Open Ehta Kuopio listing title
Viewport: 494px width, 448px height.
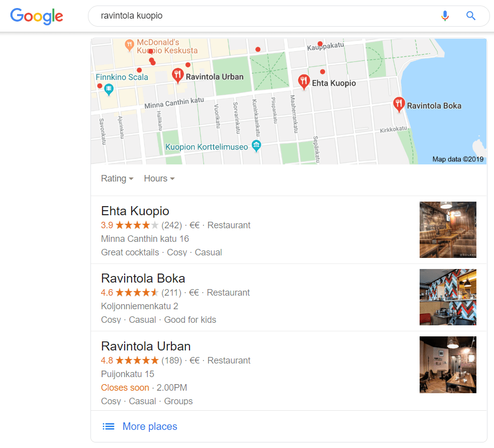tap(135, 211)
